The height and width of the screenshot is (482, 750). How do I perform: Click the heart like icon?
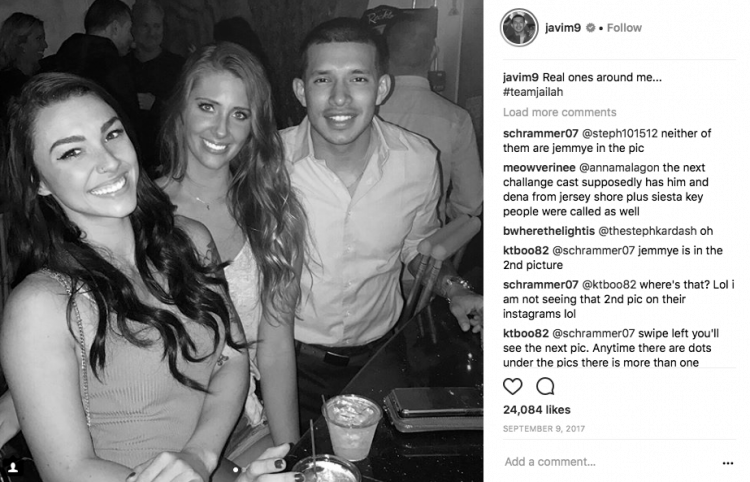tap(512, 386)
